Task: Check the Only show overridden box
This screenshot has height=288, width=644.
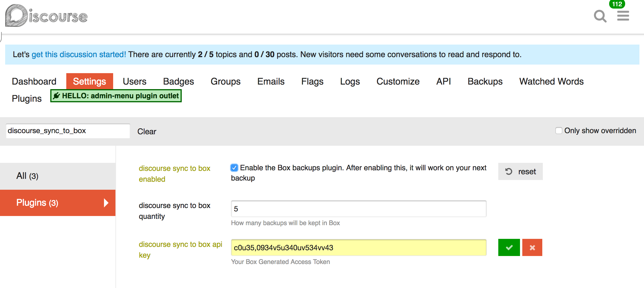Action: click(x=559, y=131)
